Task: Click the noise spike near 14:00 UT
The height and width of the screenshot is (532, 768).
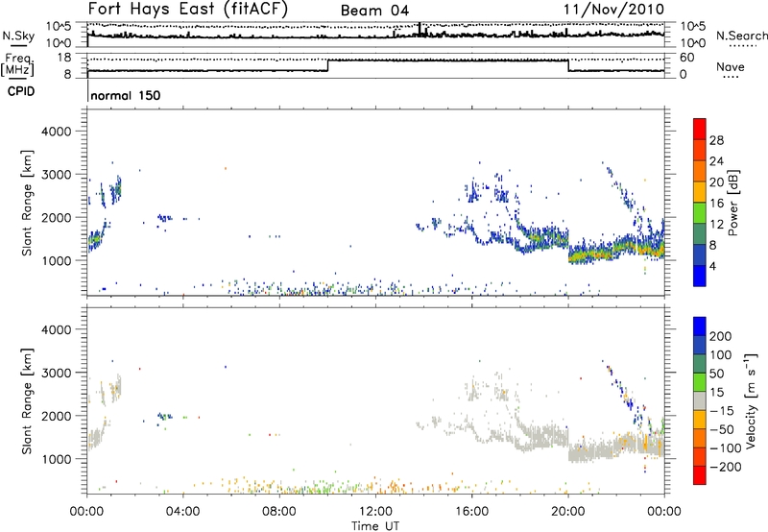Action: tap(420, 29)
